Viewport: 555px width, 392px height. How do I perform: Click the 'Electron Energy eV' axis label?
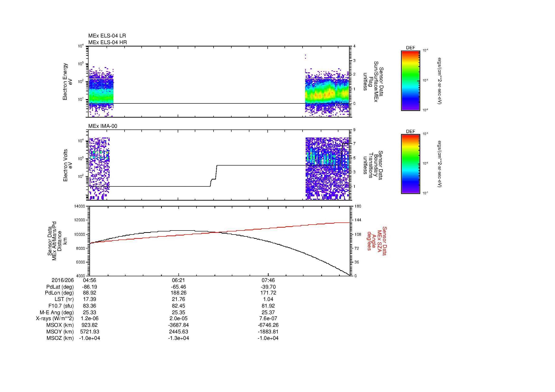[67, 82]
